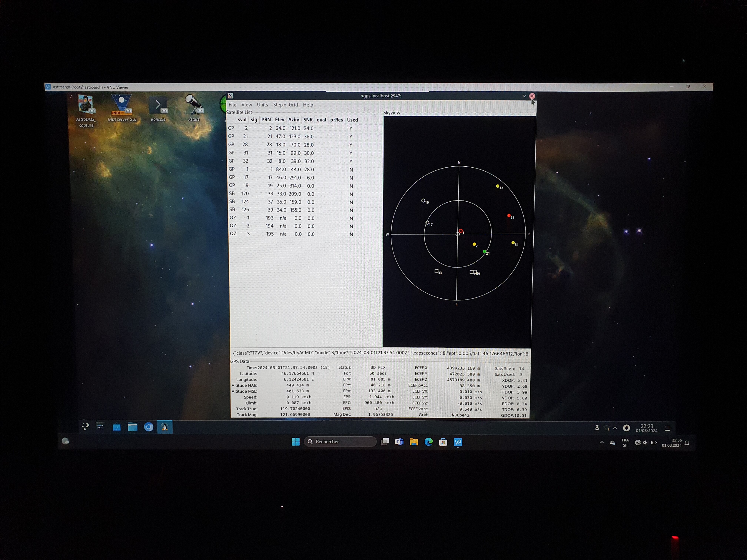This screenshot has height=560, width=747.
Task: Click the KDE application launcher icon
Action: pos(85,426)
